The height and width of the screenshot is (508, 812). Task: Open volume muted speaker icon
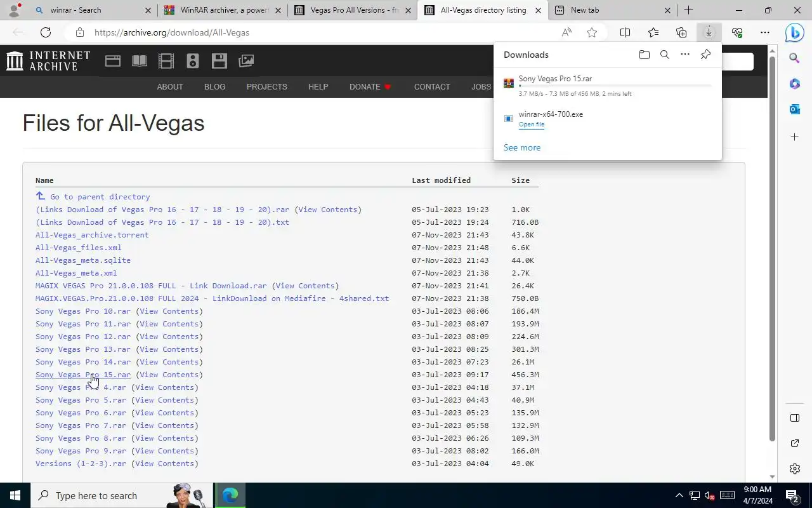[x=710, y=495]
